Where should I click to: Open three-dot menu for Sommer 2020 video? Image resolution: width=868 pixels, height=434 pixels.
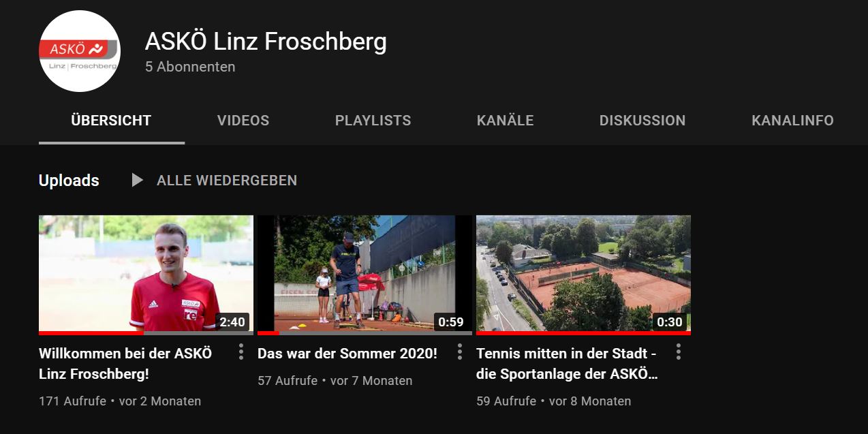pyautogui.click(x=460, y=352)
